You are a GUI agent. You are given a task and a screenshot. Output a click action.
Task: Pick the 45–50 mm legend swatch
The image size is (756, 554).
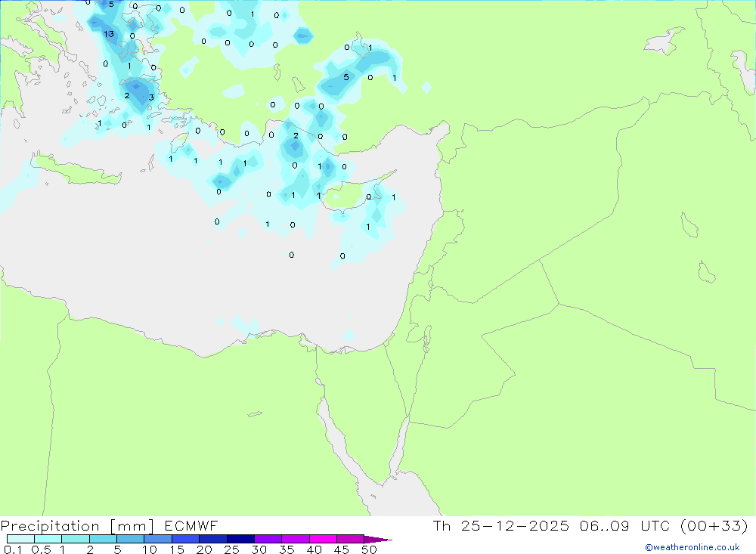(351, 539)
